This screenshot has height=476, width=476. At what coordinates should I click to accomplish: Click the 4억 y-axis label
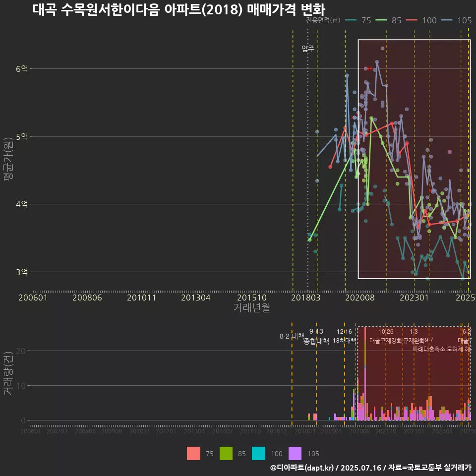[22, 204]
